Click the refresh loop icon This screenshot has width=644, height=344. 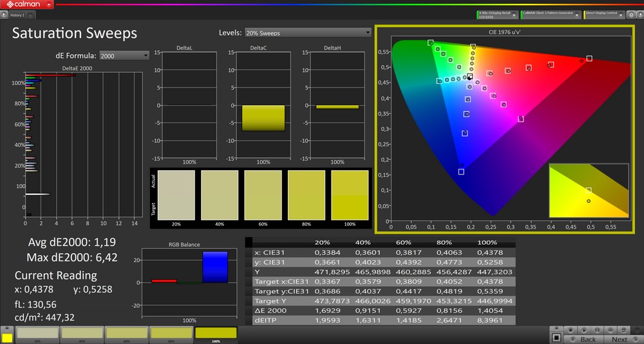click(623, 330)
